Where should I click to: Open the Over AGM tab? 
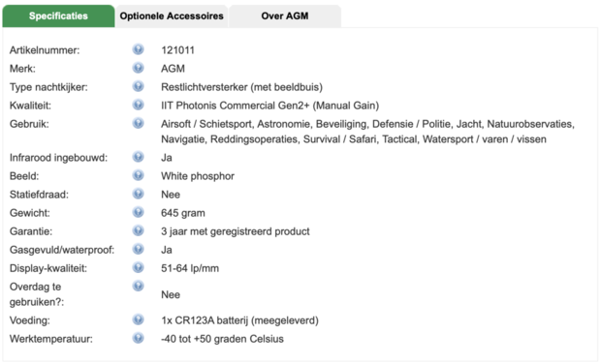coord(285,16)
